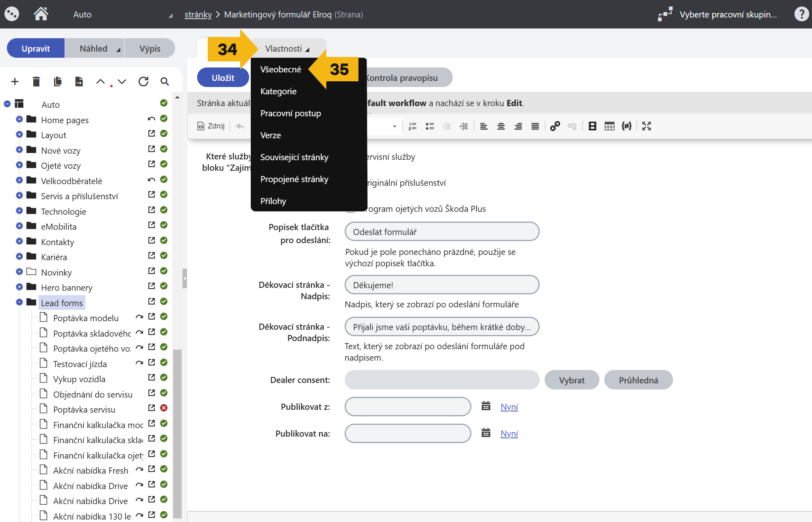Click Publikovat z date field
Screen dimensions: 812x522
(408, 407)
